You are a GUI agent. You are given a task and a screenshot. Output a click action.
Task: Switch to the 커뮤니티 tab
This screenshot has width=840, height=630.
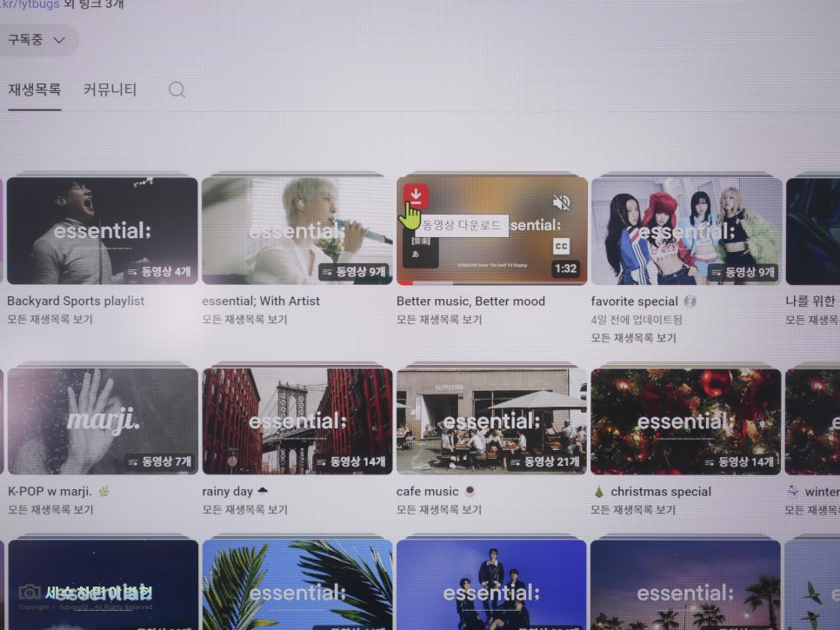(110, 90)
